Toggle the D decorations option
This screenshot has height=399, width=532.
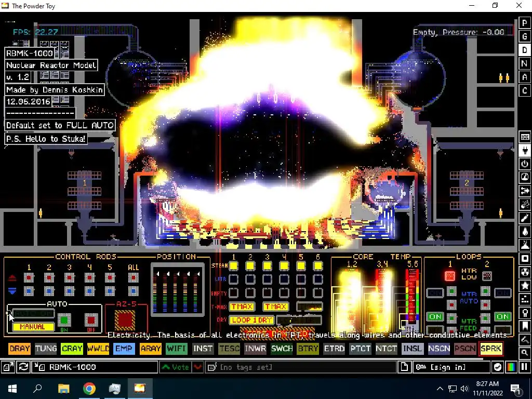point(525,50)
